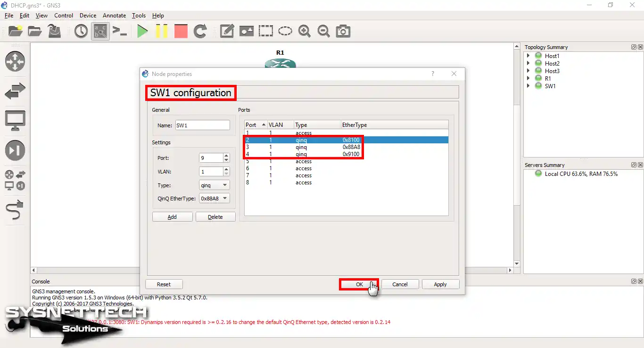Click the green Start all devices icon
Screen dimensions: 644x348
[x=142, y=32]
